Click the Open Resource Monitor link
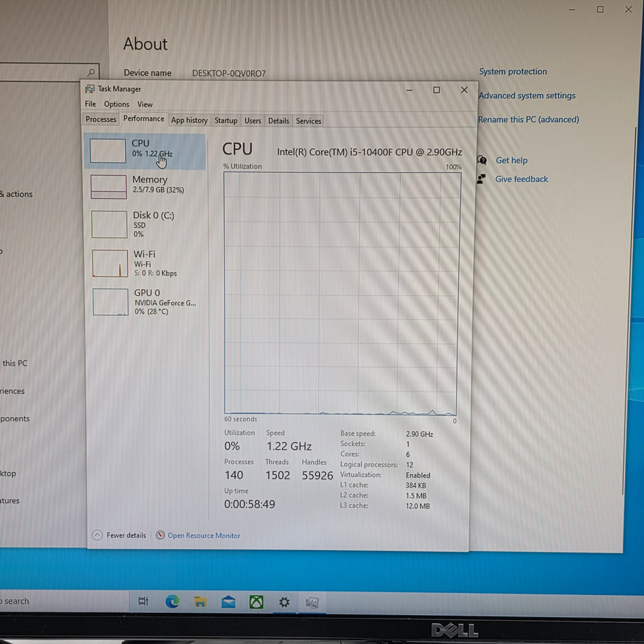Image resolution: width=644 pixels, height=644 pixels. (204, 536)
